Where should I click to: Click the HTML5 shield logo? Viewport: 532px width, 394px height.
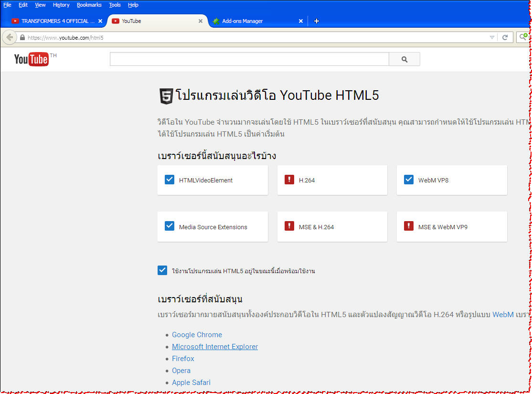pyautogui.click(x=166, y=96)
